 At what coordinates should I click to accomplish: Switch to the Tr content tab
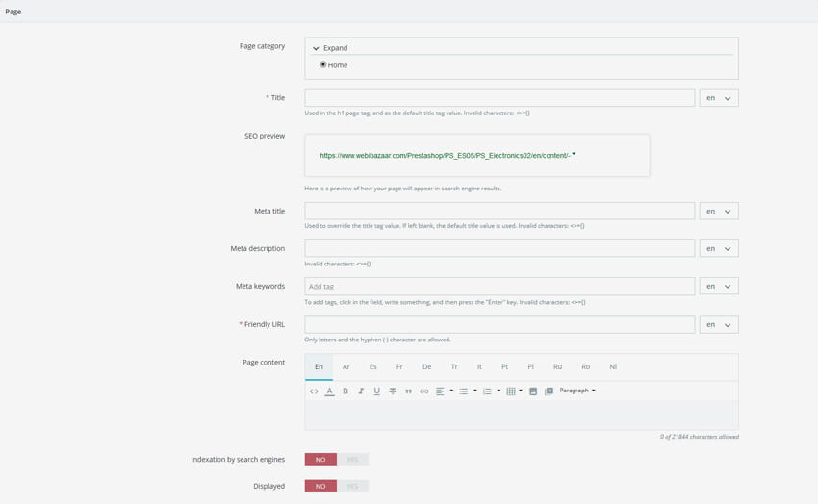pos(454,366)
